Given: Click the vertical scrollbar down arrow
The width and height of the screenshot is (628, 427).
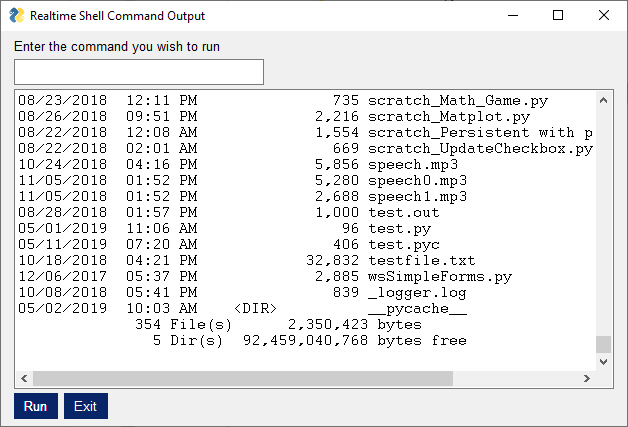Looking at the screenshot, I should 604,361.
